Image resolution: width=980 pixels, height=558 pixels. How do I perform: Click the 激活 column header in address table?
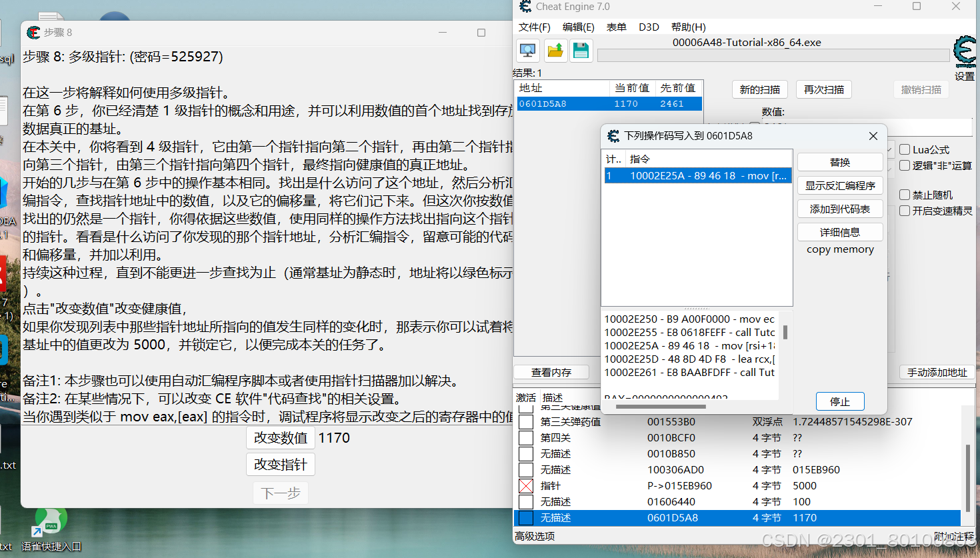[x=525, y=397]
